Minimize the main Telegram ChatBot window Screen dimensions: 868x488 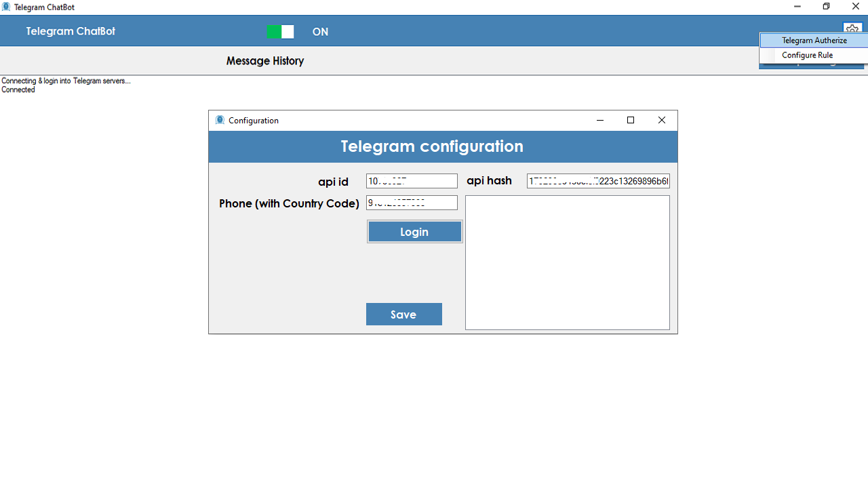tap(797, 7)
